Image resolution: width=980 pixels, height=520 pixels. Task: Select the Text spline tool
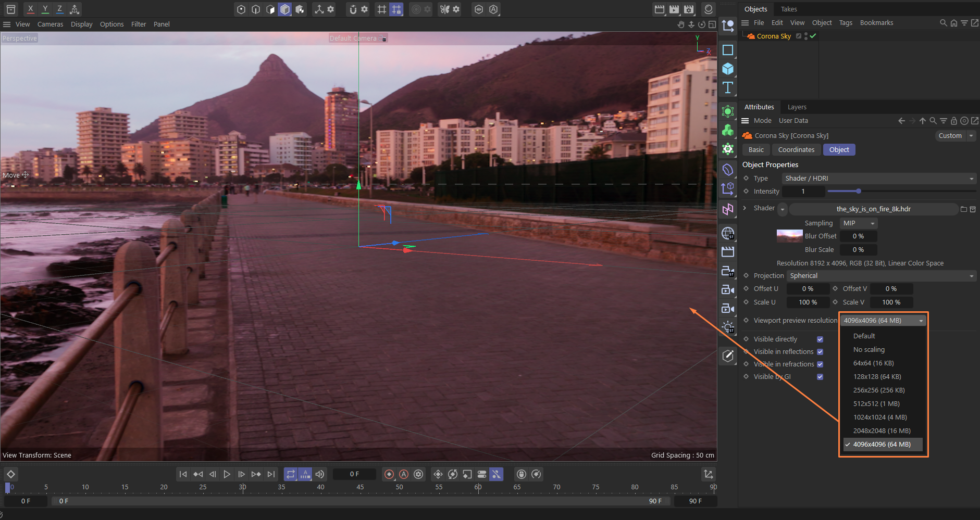[728, 87]
